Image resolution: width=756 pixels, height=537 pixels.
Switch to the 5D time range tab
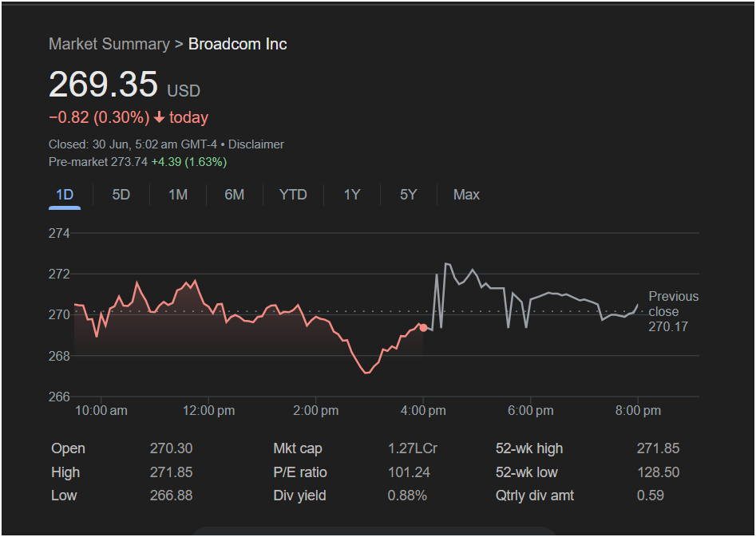point(121,195)
